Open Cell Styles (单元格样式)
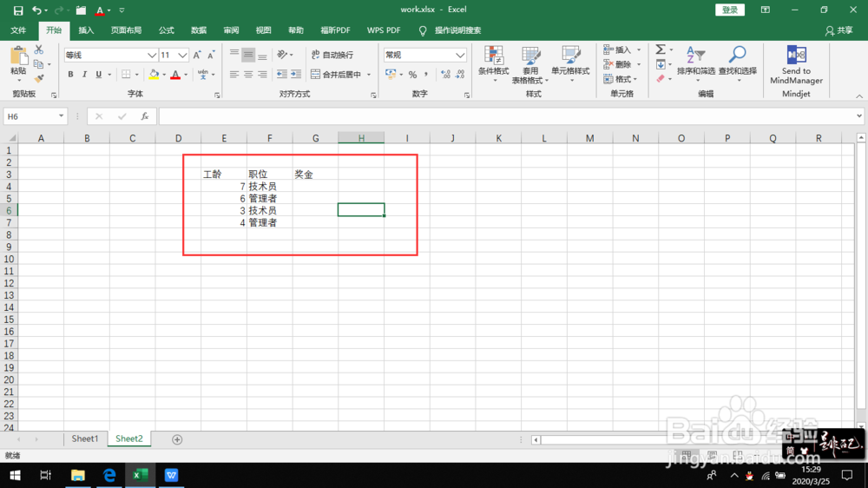This screenshot has height=488, width=868. coord(570,65)
